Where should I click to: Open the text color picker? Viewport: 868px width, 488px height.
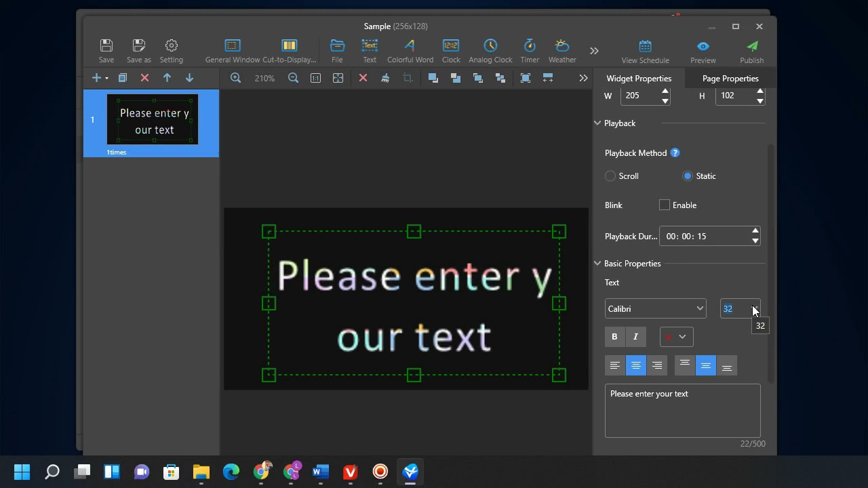click(x=676, y=337)
